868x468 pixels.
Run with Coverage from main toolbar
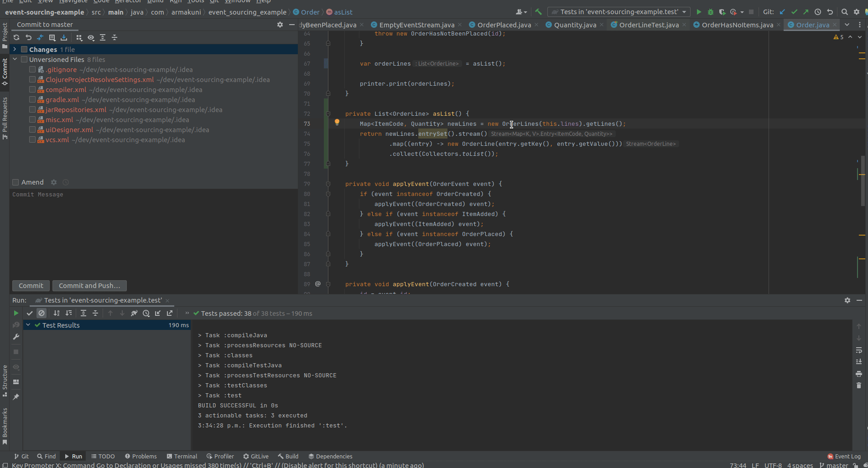(722, 12)
